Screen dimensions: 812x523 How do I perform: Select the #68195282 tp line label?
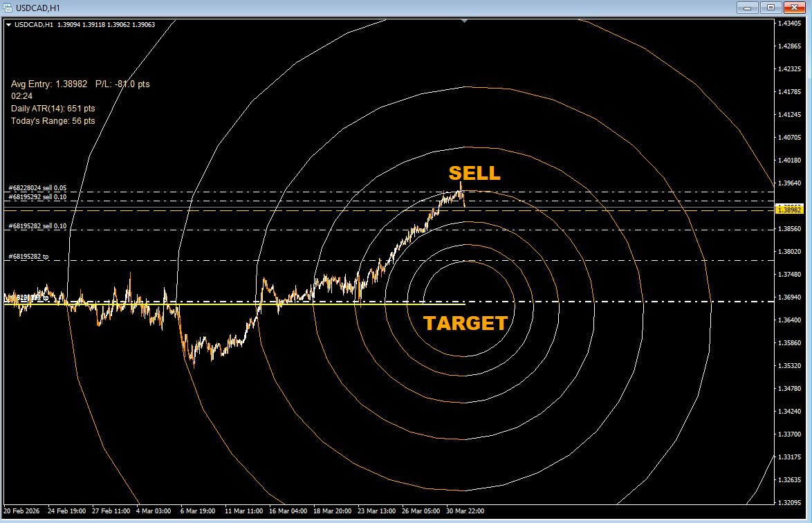click(29, 257)
